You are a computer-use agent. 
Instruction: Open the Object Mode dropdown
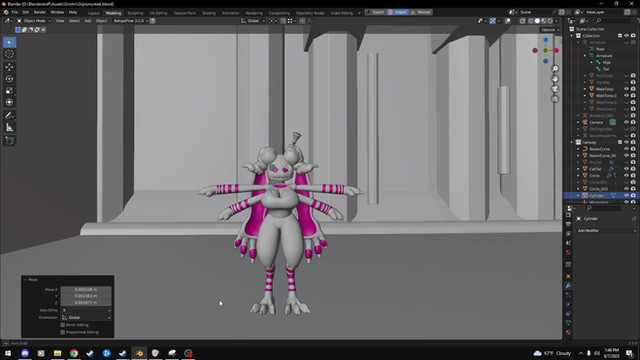pos(34,21)
